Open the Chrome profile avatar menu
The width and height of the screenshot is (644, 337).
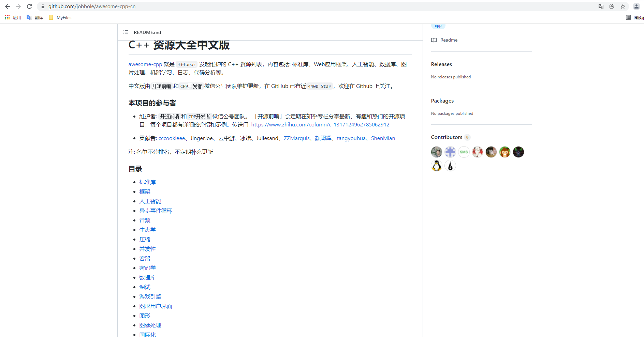[636, 6]
